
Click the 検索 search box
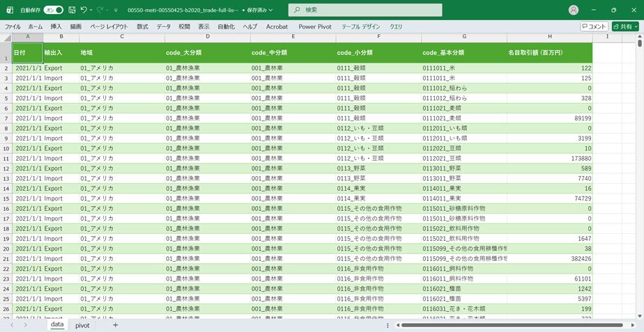coord(365,10)
